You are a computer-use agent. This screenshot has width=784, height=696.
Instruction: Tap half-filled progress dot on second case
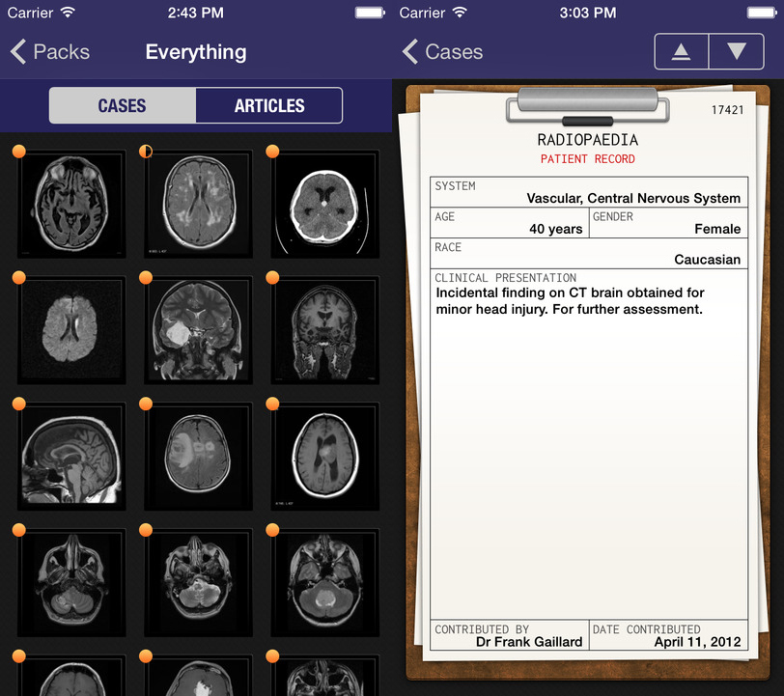[x=146, y=151]
